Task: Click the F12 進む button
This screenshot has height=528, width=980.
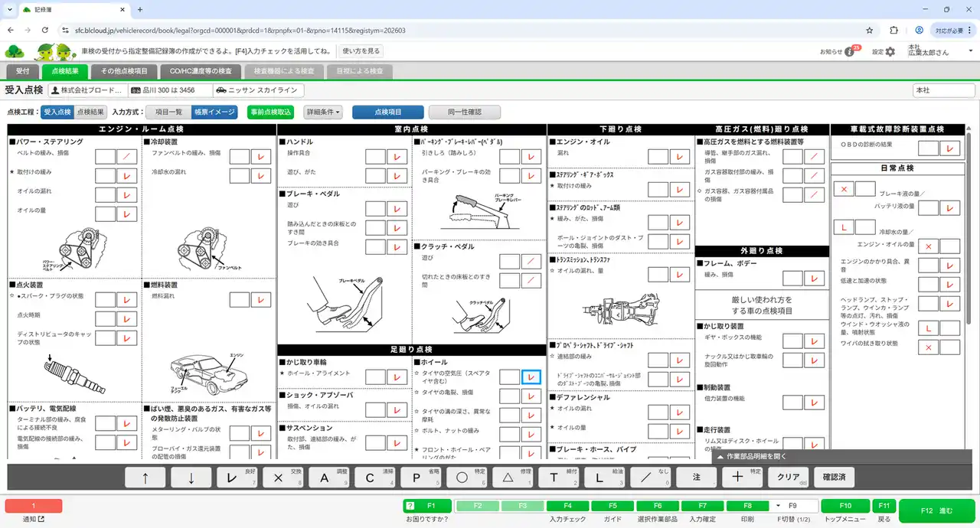Action: tap(936, 510)
